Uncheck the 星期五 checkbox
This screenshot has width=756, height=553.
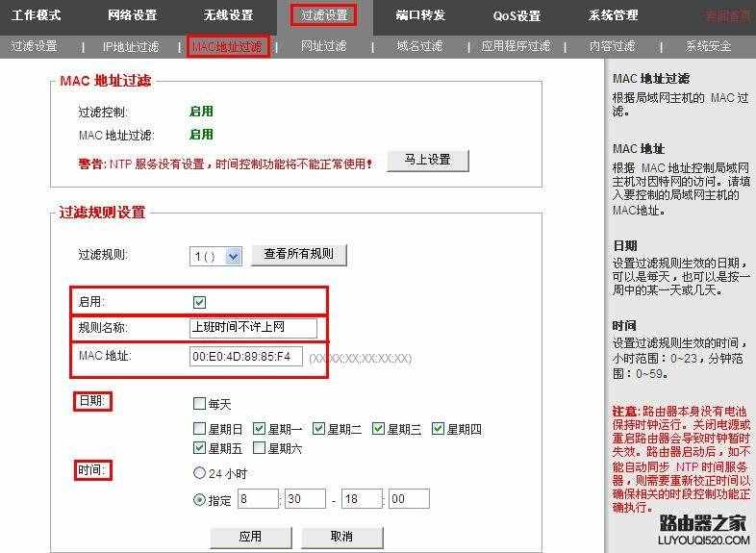[199, 448]
